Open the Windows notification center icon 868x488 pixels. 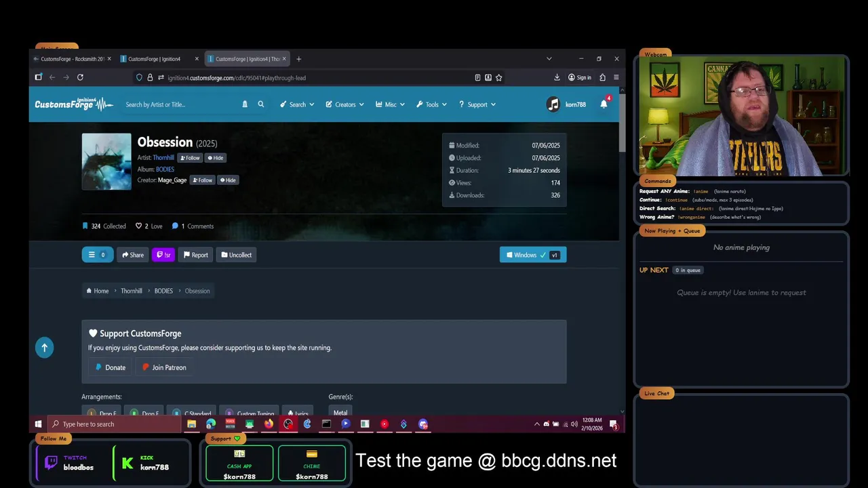(613, 424)
